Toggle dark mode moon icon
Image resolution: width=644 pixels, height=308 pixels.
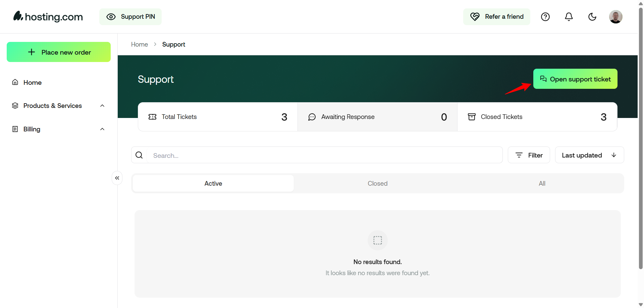point(592,17)
